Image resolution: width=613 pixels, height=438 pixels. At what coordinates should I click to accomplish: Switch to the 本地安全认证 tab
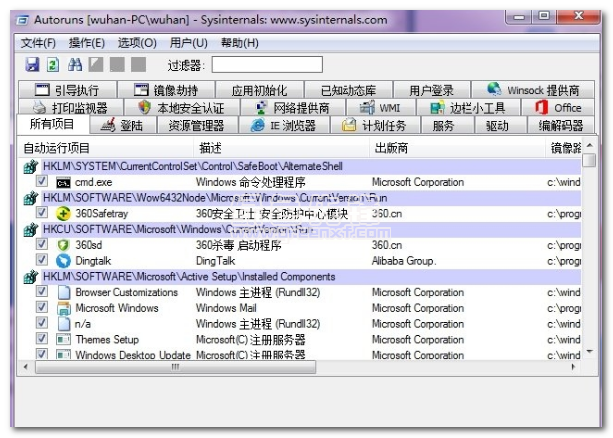coord(182,108)
